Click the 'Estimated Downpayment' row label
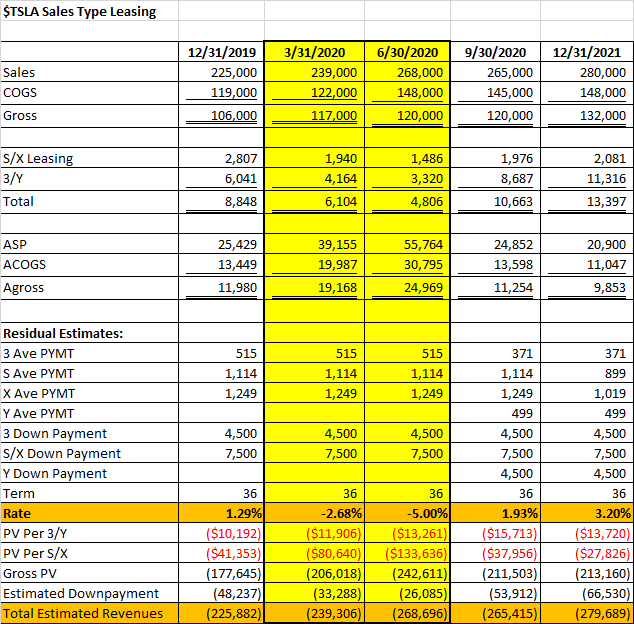This screenshot has width=634, height=624. pyautogui.click(x=81, y=594)
